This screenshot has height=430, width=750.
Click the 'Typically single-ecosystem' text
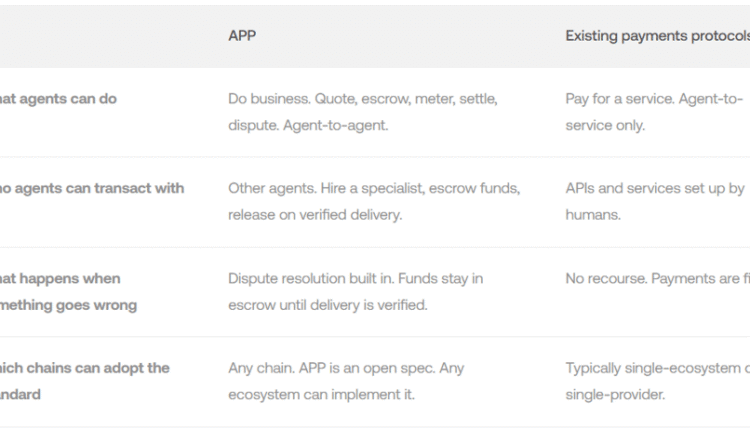tap(651, 368)
